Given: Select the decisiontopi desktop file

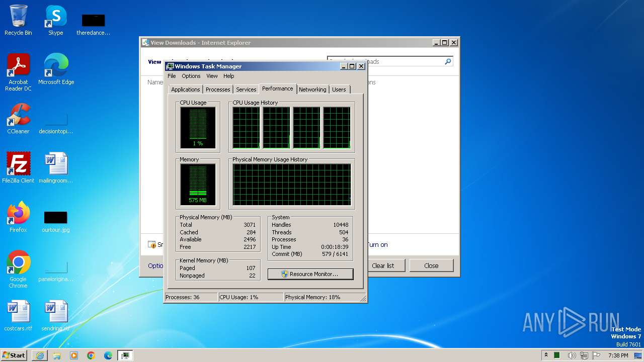Looking at the screenshot, I should [55, 123].
